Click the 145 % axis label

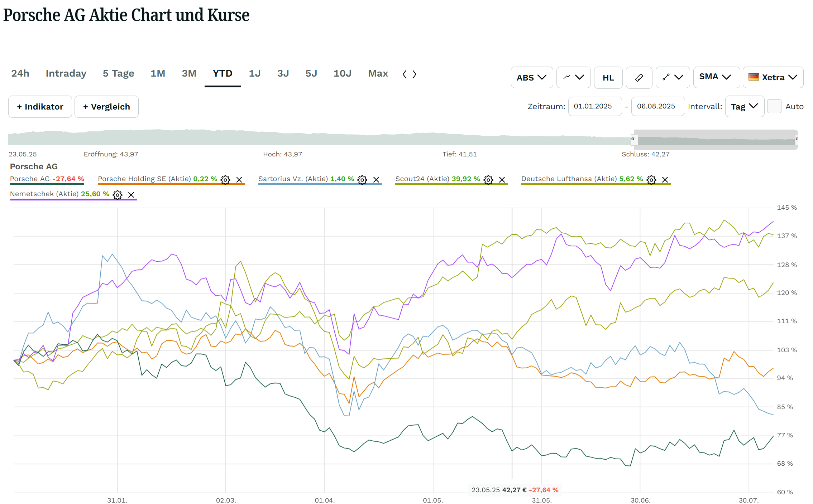click(x=787, y=208)
